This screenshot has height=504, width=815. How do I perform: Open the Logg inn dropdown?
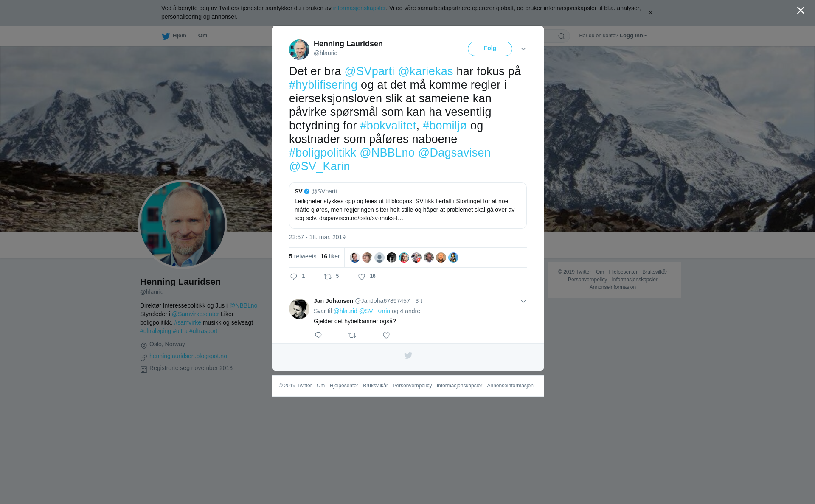[633, 36]
